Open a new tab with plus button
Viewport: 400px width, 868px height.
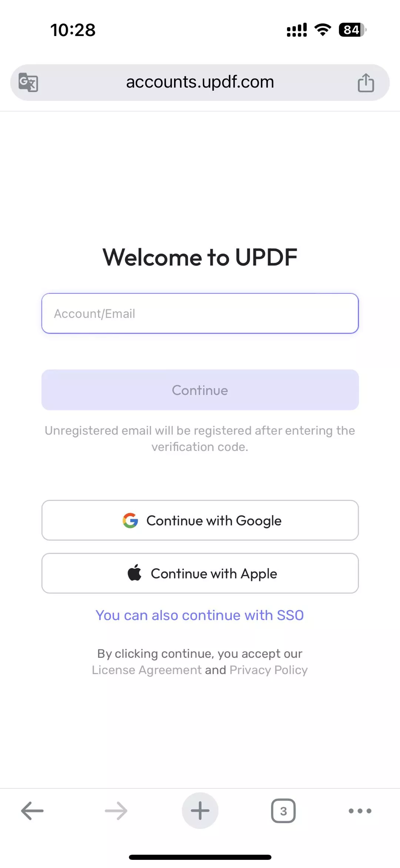click(x=200, y=811)
